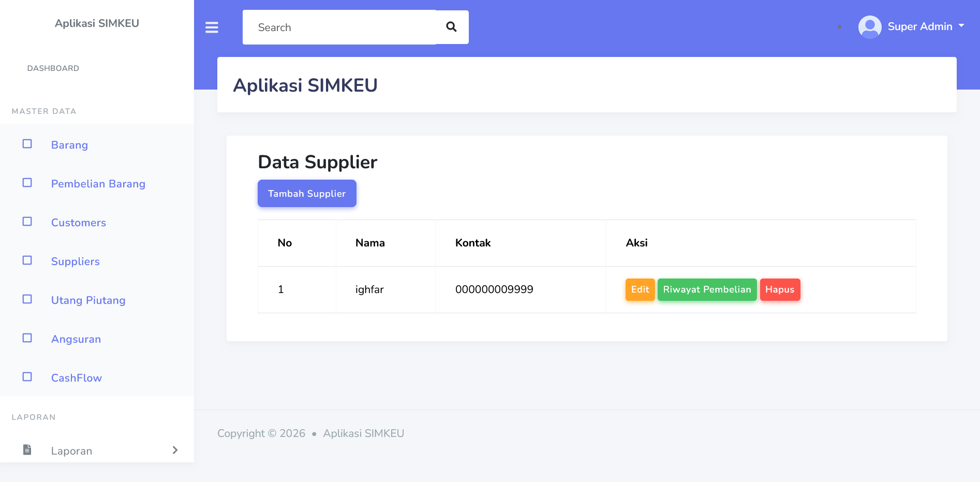The image size is (980, 482).
Task: Focus the Search input field
Action: pyautogui.click(x=339, y=27)
